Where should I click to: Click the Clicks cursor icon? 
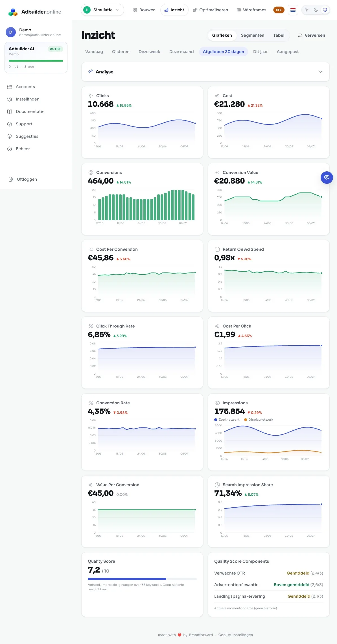coord(91,96)
